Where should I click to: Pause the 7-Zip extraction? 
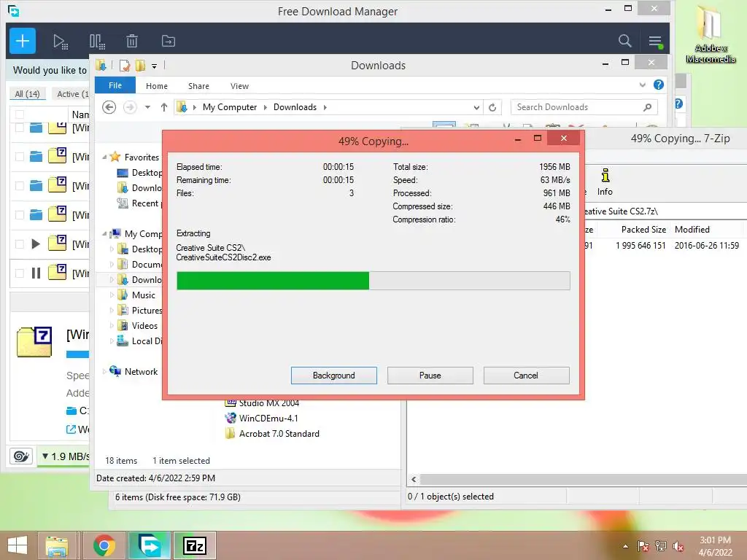click(x=430, y=376)
